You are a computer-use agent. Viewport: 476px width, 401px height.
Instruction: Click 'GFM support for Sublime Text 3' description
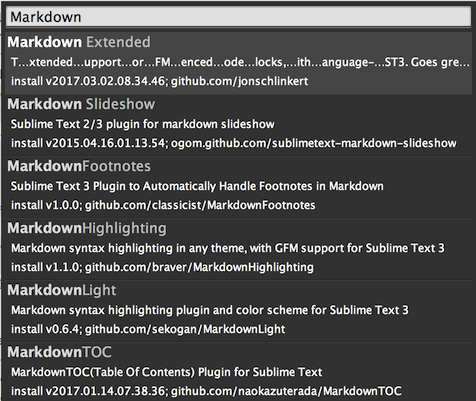pos(228,248)
